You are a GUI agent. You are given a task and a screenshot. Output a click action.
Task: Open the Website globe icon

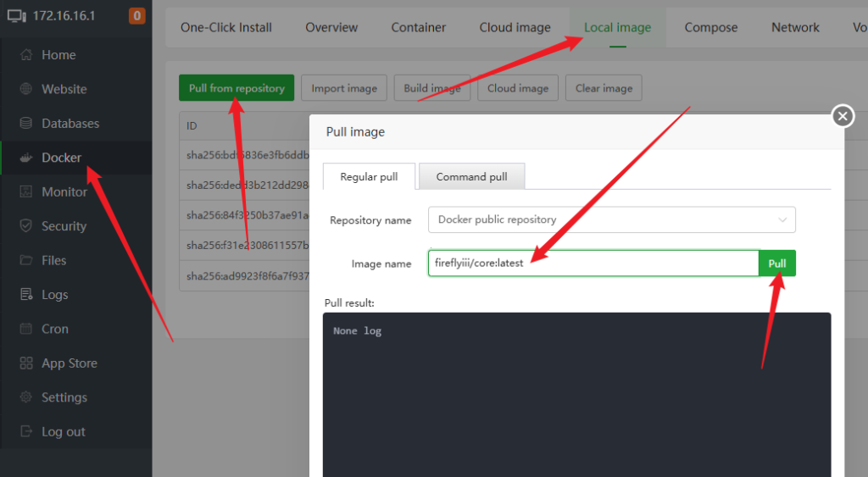[x=25, y=89]
